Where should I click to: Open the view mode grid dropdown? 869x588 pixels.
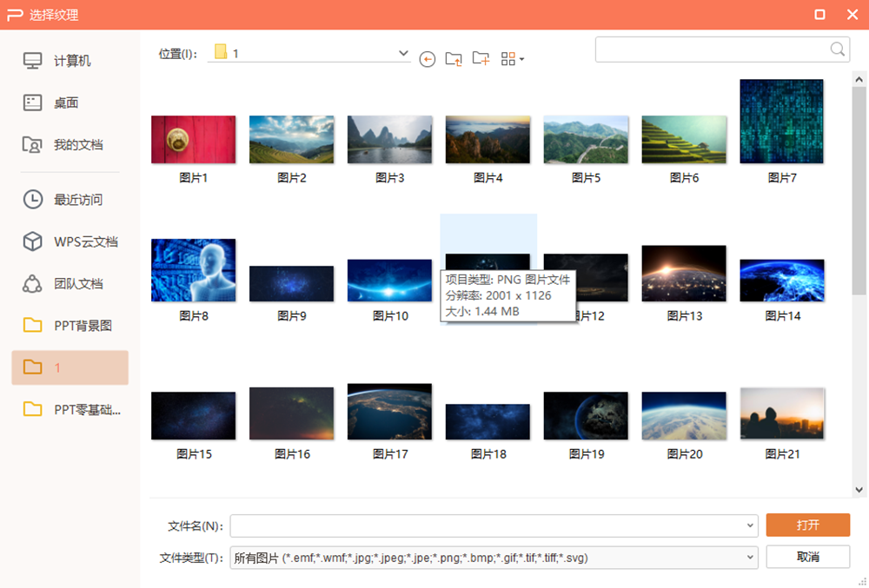pyautogui.click(x=512, y=59)
